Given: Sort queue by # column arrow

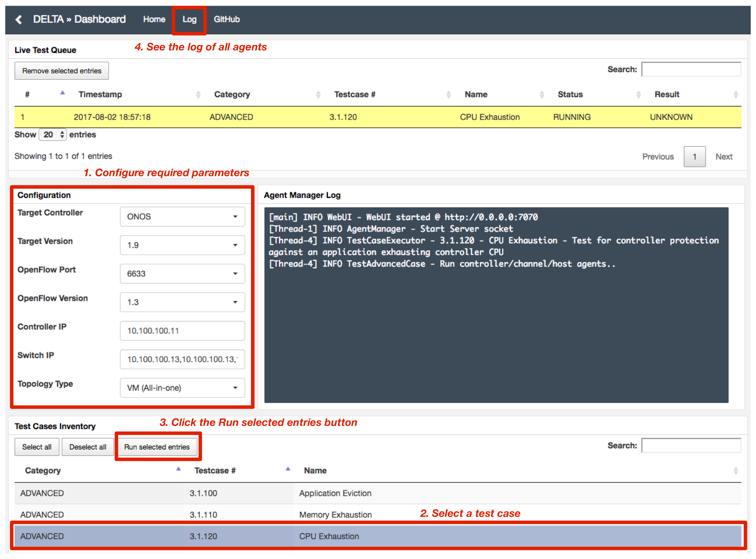Looking at the screenshot, I should [x=63, y=93].
